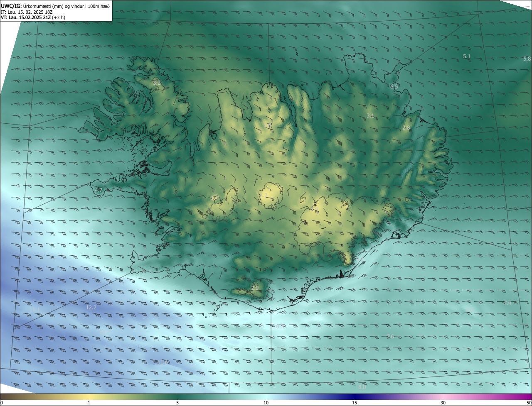Image resolution: width=532 pixels, height=406 pixels.
Task: Click the 1 tick on the color scale
Action: click(89, 403)
